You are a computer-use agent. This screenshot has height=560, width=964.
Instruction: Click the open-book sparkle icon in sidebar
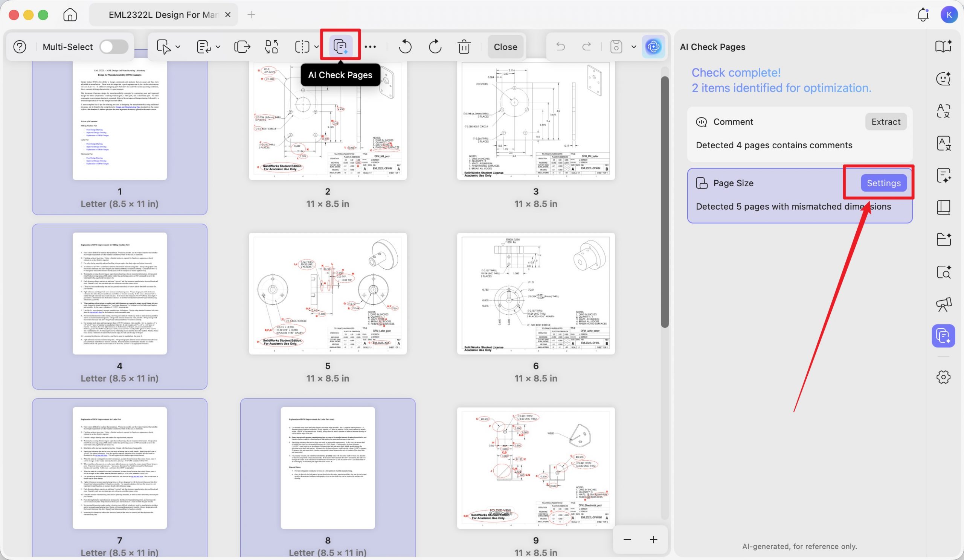tap(943, 46)
